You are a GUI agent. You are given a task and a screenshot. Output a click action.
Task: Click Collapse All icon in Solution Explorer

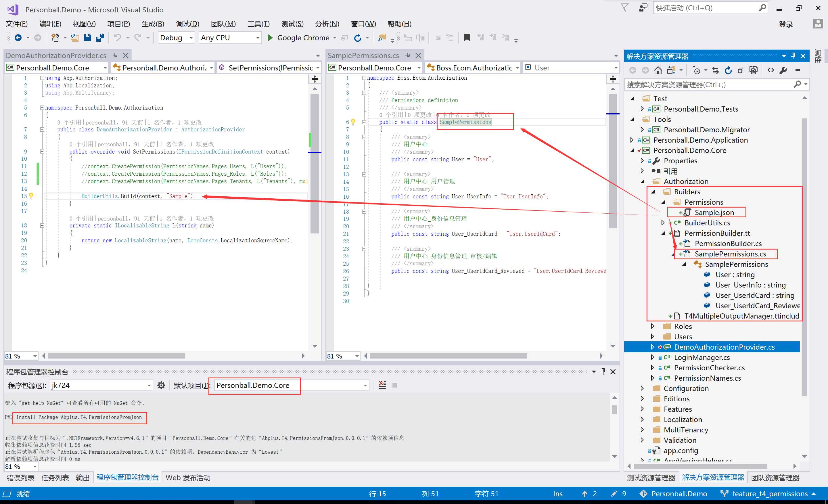pos(741,70)
